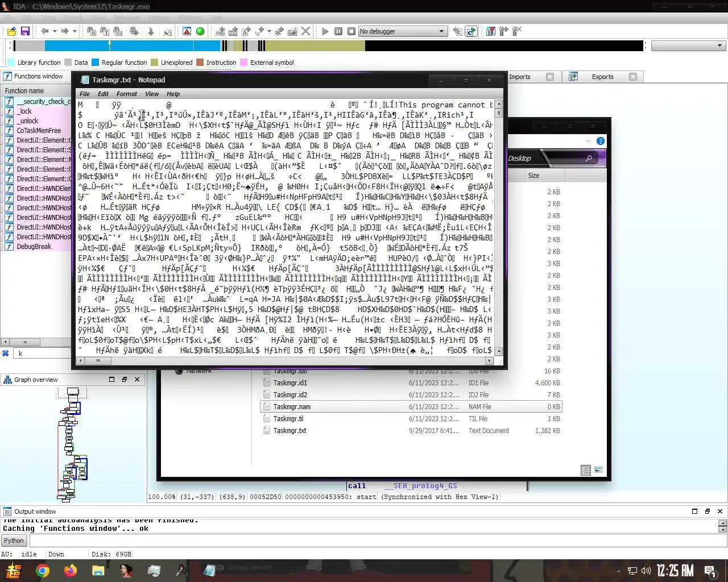This screenshot has height=582, width=728.
Task: Close the Exports tab
Action: pyautogui.click(x=633, y=77)
